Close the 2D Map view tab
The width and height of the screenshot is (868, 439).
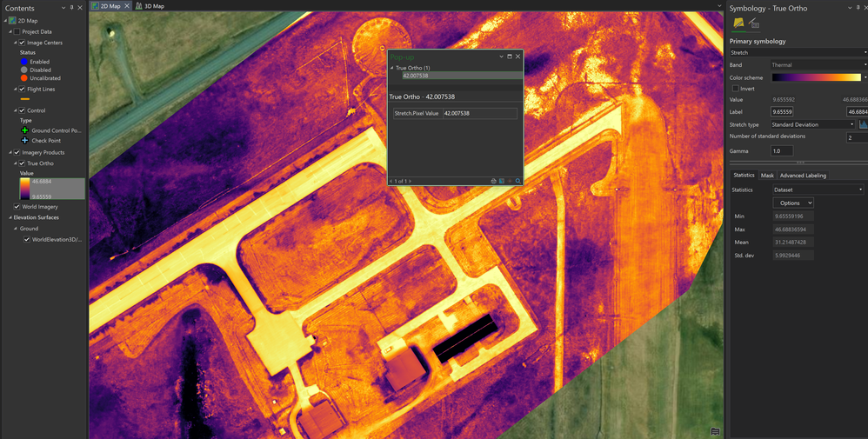[x=127, y=5]
